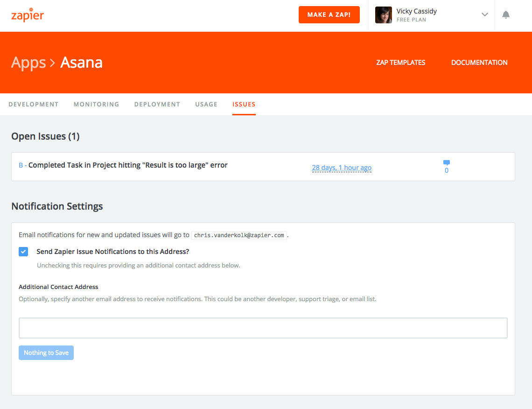Click the Open Issues (1) heading
The width and height of the screenshot is (532, 409).
coord(45,136)
